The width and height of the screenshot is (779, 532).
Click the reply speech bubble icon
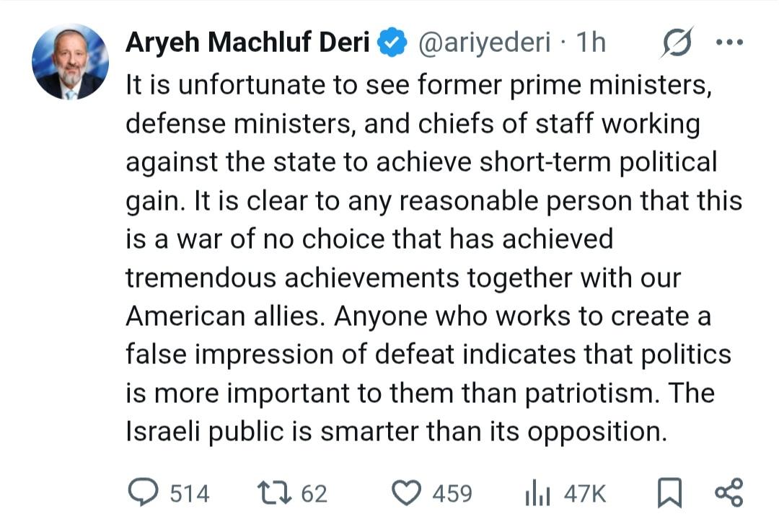pos(143,492)
